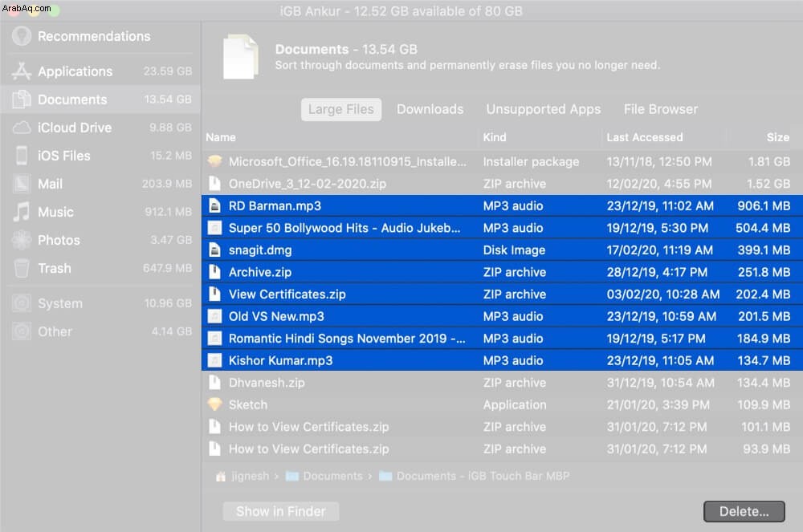
Task: Click the Documents sidebar icon
Action: 22,99
